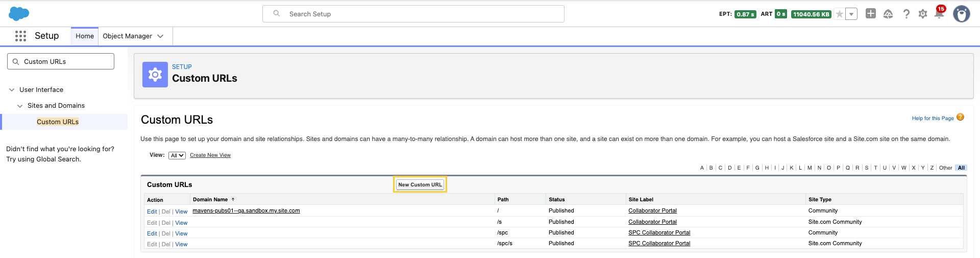Viewport: 980px width, 258px height.
Task: Filter the list by Other
Action: pos(945,168)
